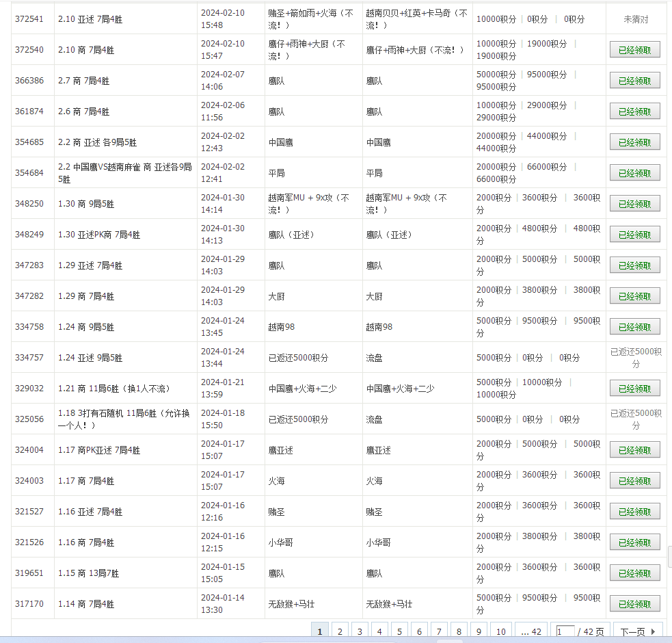Go to page 2 in pagination
The height and width of the screenshot is (643, 672).
pos(340,631)
